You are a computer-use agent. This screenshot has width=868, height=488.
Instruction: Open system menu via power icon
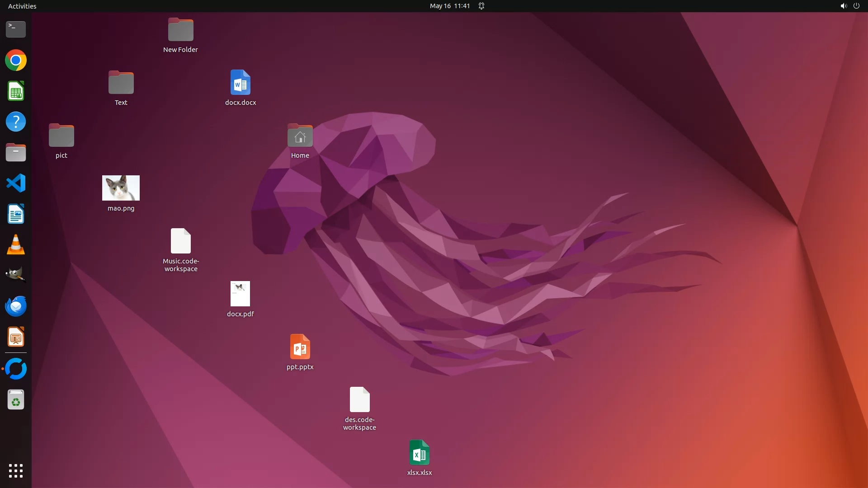tap(856, 6)
